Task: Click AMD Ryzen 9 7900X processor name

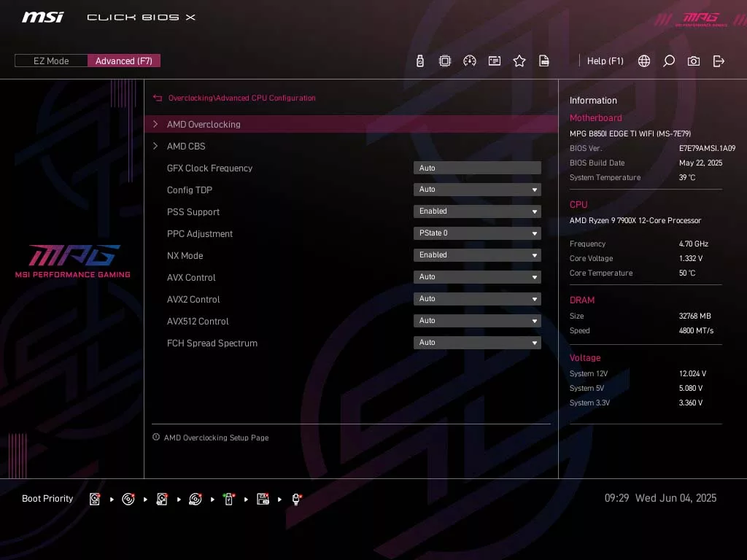Action: tap(635, 220)
